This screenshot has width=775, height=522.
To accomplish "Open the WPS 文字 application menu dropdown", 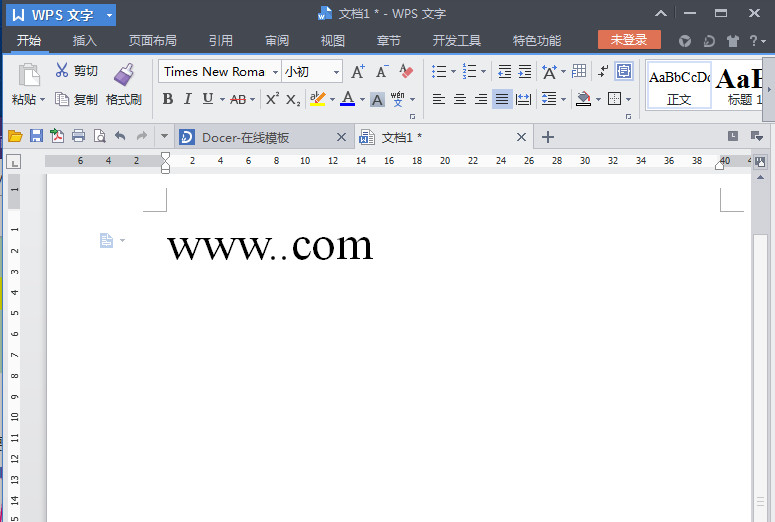I will pyautogui.click(x=109, y=15).
